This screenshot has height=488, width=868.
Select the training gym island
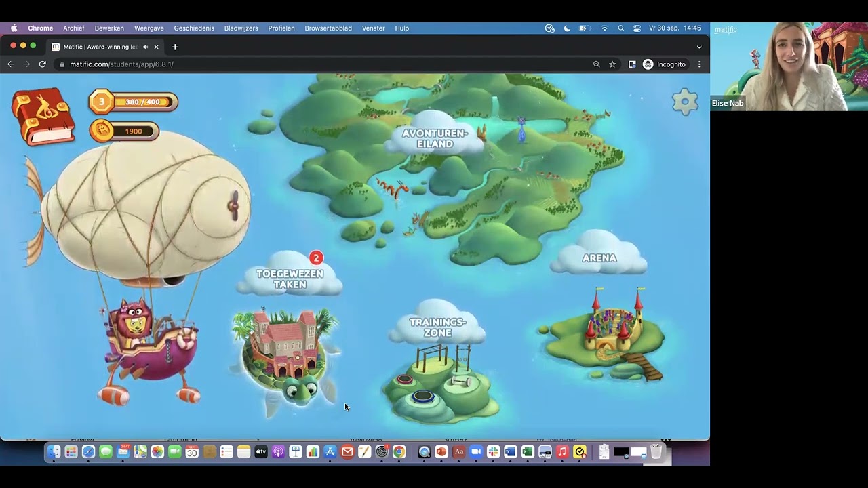tap(439, 385)
